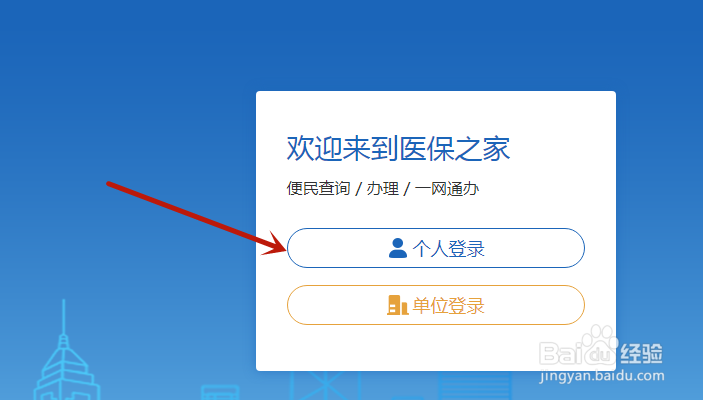Click the 一网通办 text in subtitle
This screenshot has width=703, height=400.
(x=447, y=188)
